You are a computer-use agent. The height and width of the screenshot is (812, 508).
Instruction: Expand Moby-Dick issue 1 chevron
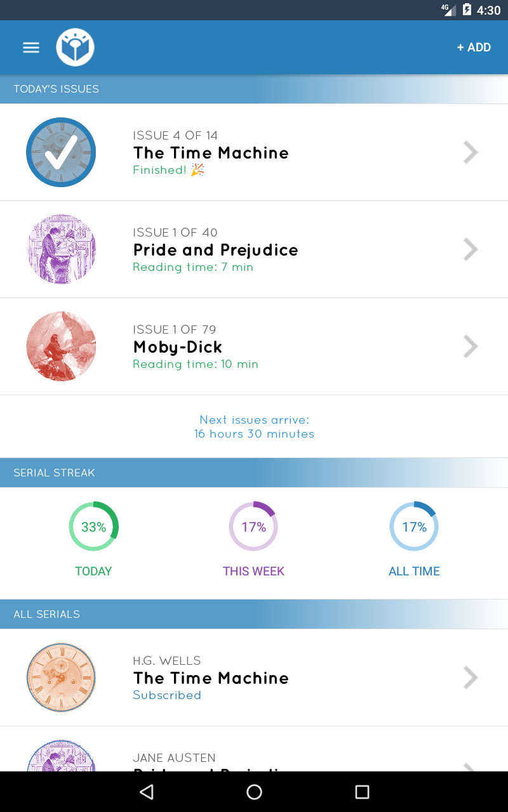(x=471, y=346)
